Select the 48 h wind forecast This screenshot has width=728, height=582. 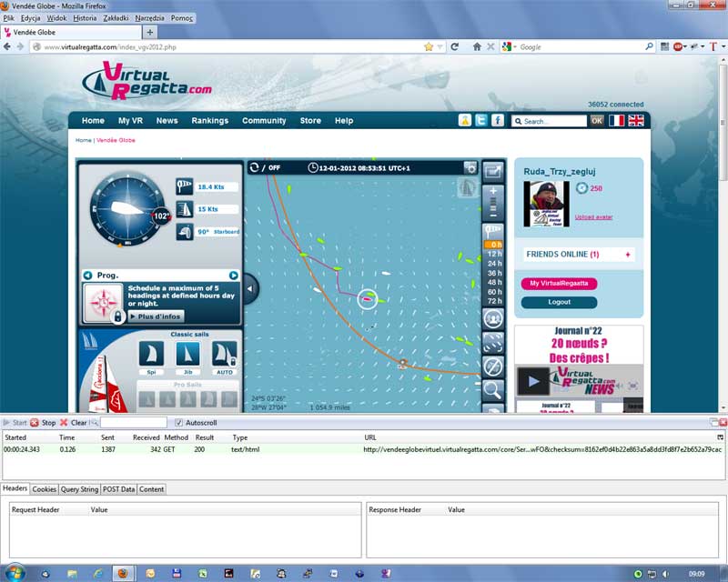point(494,282)
